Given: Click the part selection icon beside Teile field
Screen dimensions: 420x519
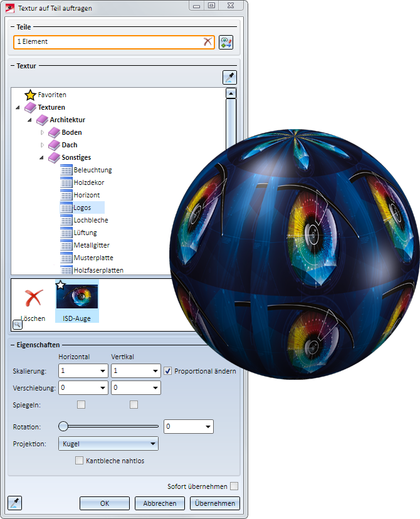Looking at the screenshot, I should pyautogui.click(x=226, y=43).
